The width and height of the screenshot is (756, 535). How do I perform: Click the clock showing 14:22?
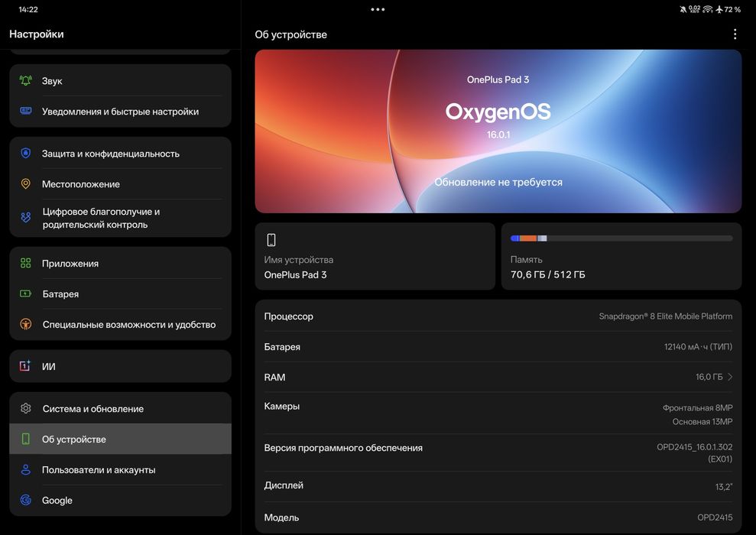click(x=28, y=9)
